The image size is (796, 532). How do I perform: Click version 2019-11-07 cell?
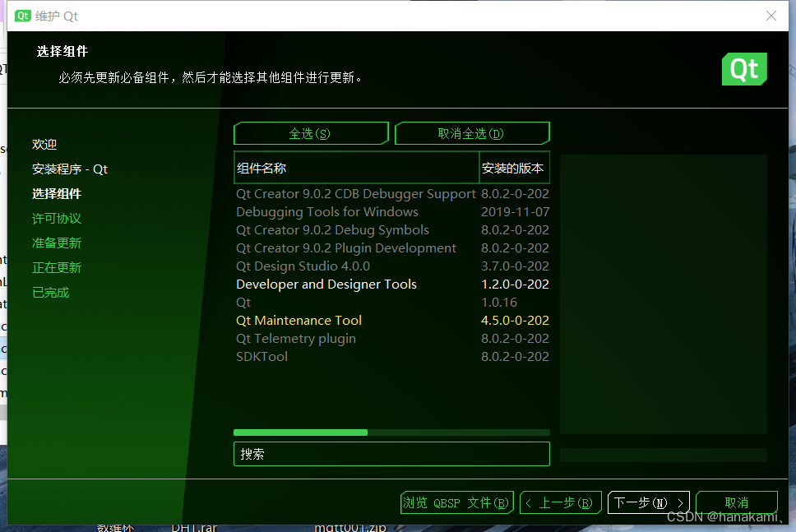(516, 211)
